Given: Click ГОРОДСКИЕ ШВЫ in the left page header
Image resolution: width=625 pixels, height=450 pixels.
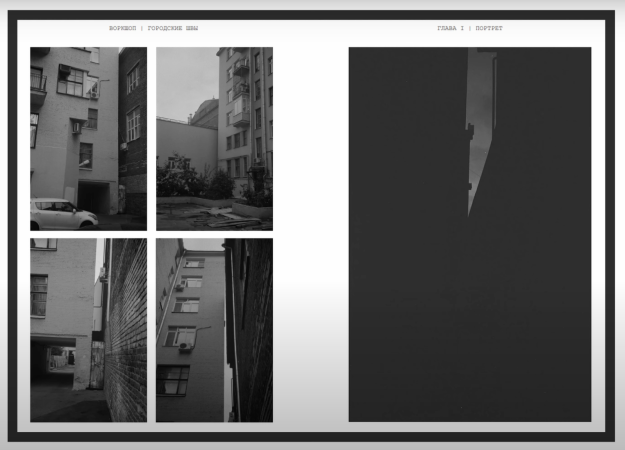Looking at the screenshot, I should coord(172,28).
